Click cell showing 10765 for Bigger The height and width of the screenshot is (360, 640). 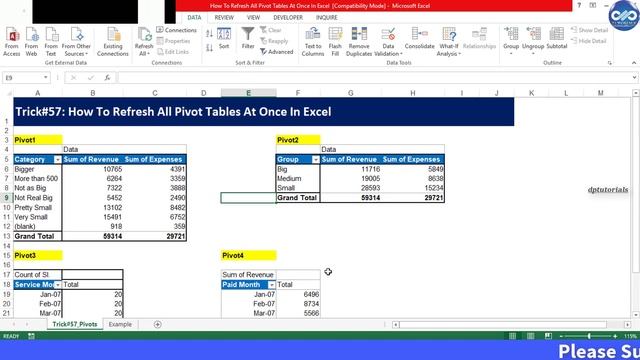point(93,169)
